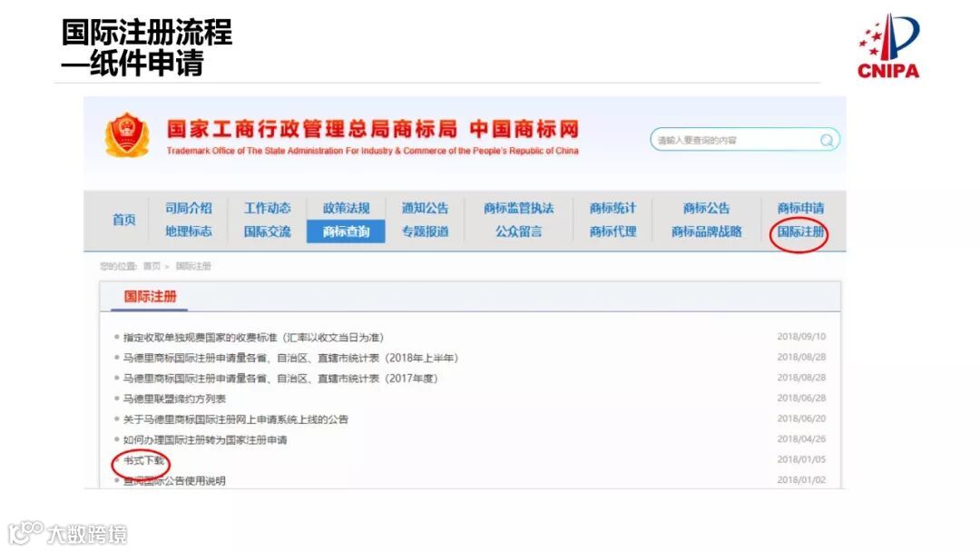This screenshot has width=980, height=552.
Task: Open 地理标志 in the navigation
Action: pyautogui.click(x=188, y=232)
